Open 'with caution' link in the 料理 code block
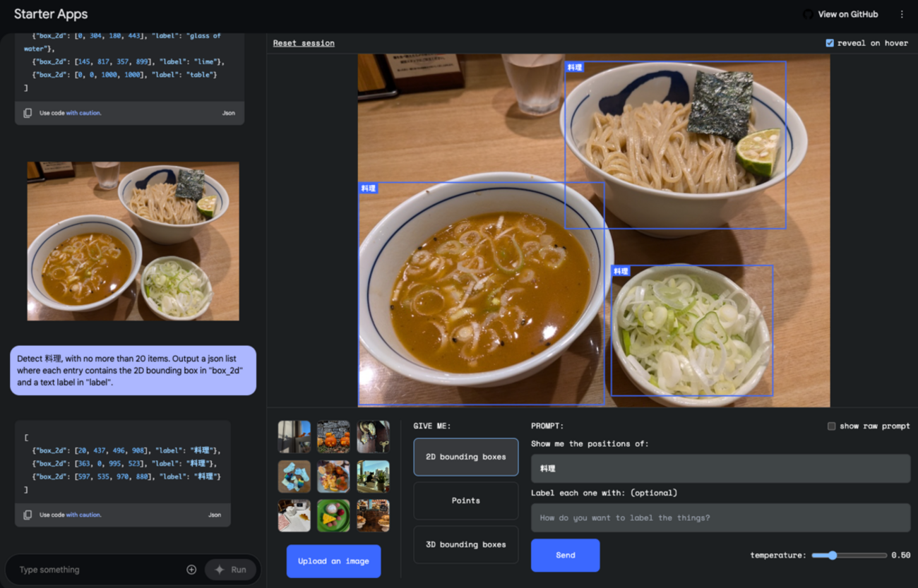 coord(83,515)
